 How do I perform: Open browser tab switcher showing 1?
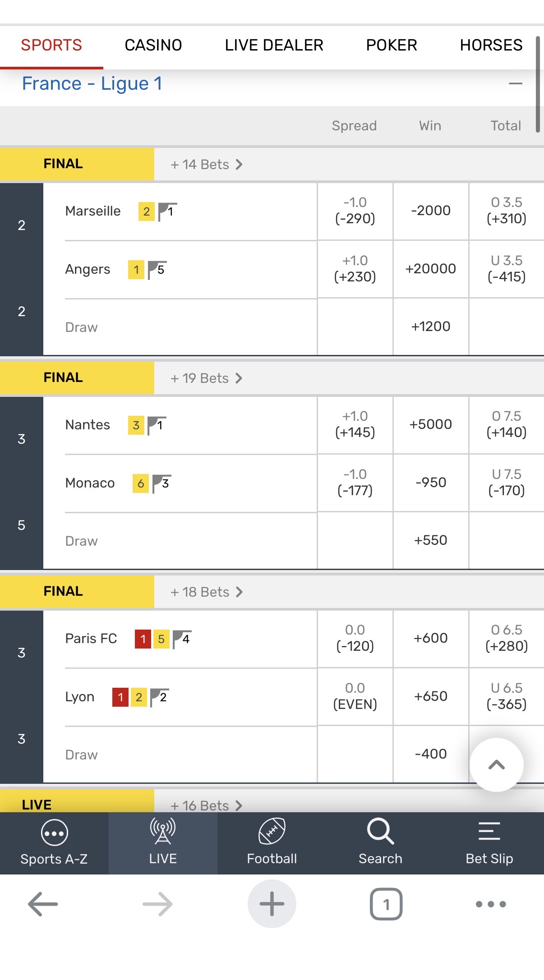(x=386, y=904)
